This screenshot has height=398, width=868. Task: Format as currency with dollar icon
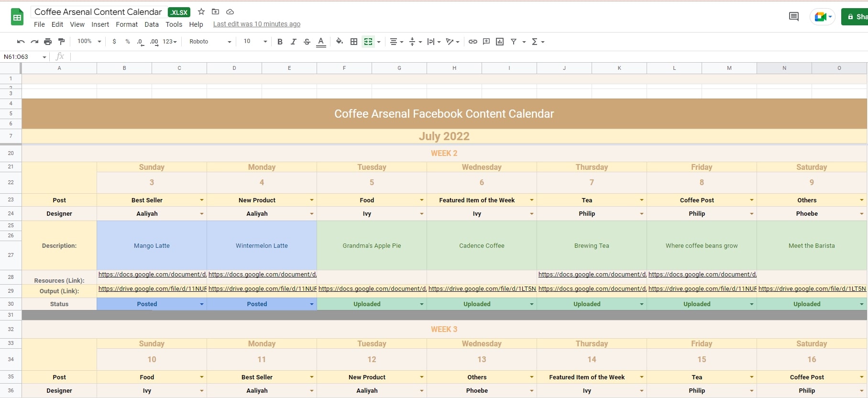114,42
